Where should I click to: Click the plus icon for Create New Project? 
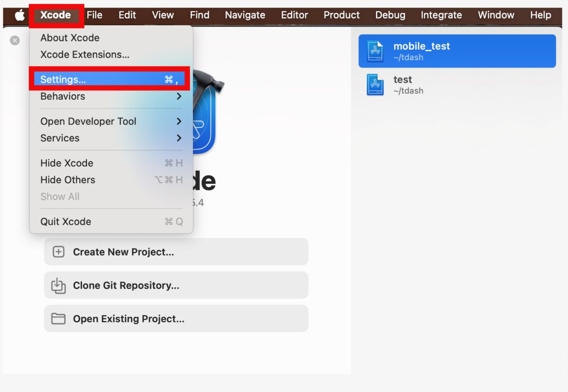click(x=59, y=252)
